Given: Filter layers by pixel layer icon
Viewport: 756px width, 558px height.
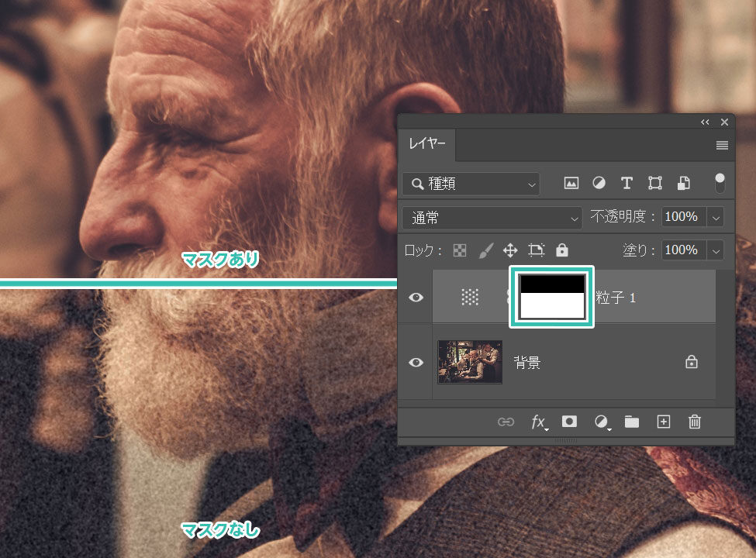Looking at the screenshot, I should [571, 184].
